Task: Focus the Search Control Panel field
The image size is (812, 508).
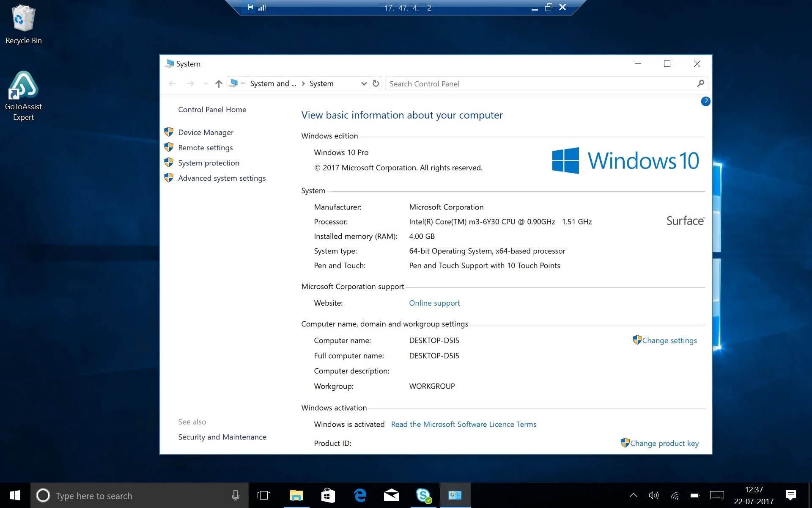Action: pyautogui.click(x=541, y=84)
